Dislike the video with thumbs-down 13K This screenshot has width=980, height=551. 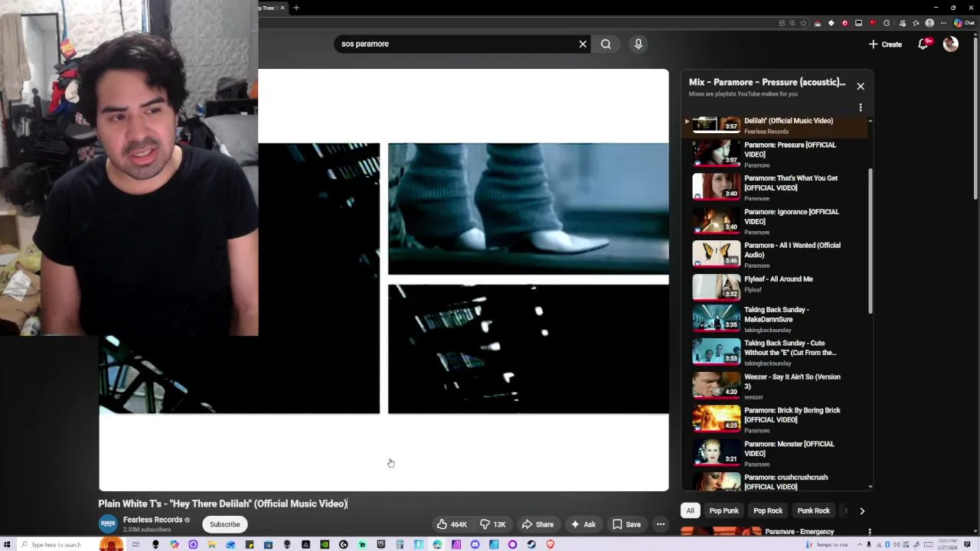point(492,524)
